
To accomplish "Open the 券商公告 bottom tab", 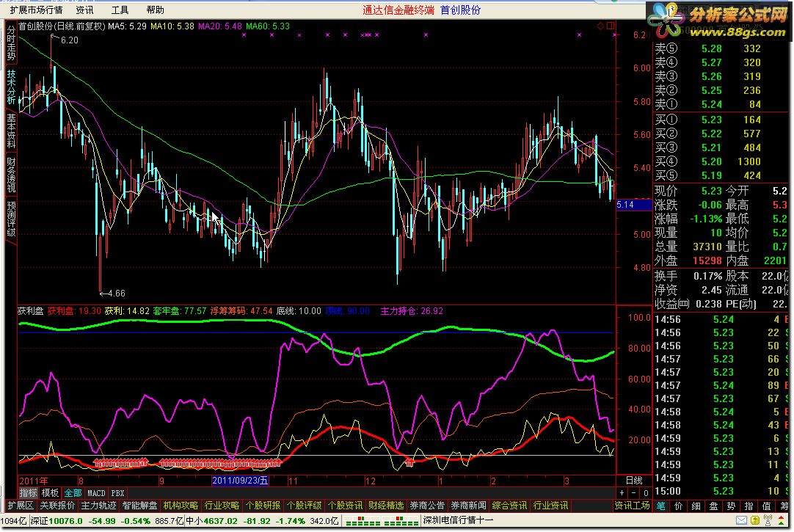I will tap(427, 506).
